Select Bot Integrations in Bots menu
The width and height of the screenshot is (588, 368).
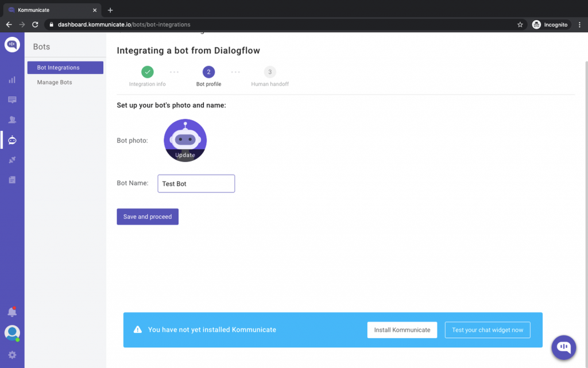click(65, 68)
